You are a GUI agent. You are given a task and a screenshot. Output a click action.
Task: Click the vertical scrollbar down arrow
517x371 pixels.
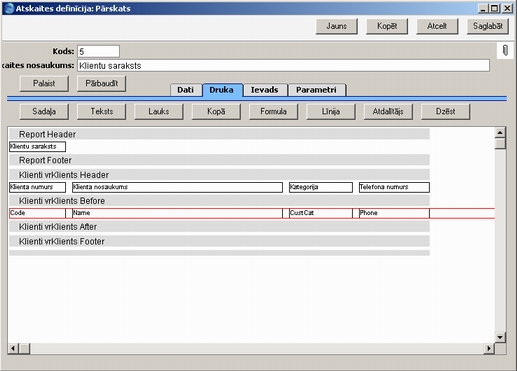coord(500,337)
